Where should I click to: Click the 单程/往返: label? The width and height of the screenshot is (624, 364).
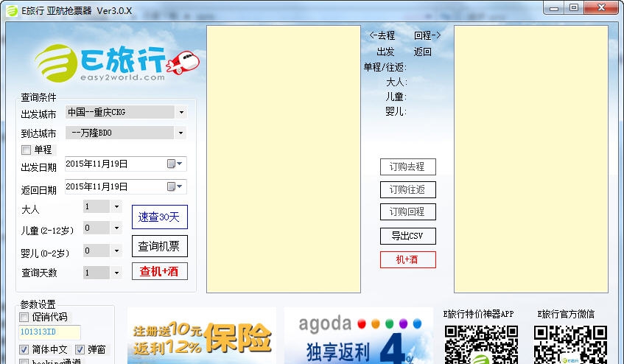click(x=385, y=67)
